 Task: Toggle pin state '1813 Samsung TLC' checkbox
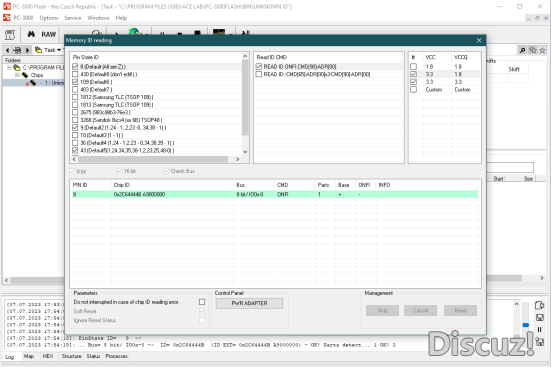[75, 105]
